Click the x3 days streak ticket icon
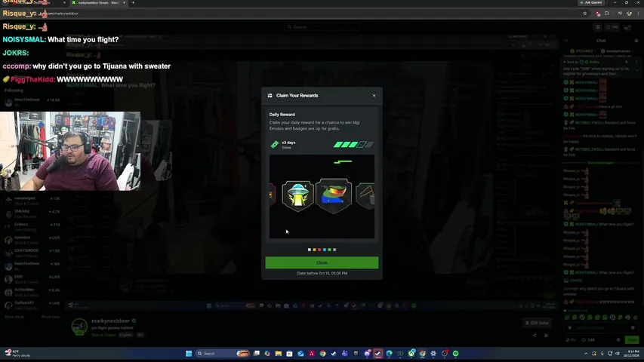Image resolution: width=644 pixels, height=362 pixels. [x=274, y=145]
